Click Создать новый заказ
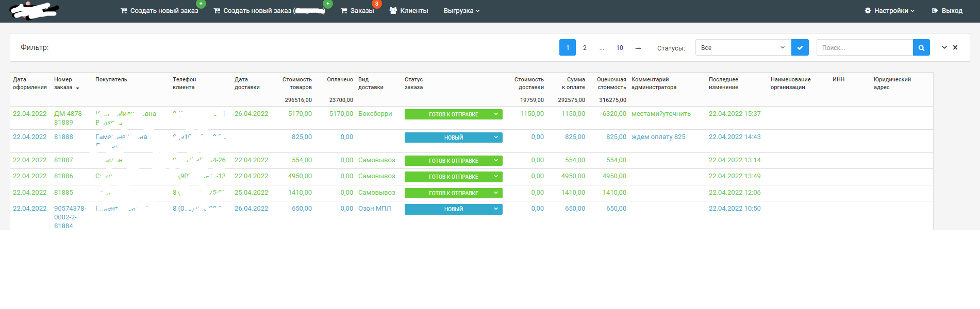The image size is (980, 309). [159, 11]
